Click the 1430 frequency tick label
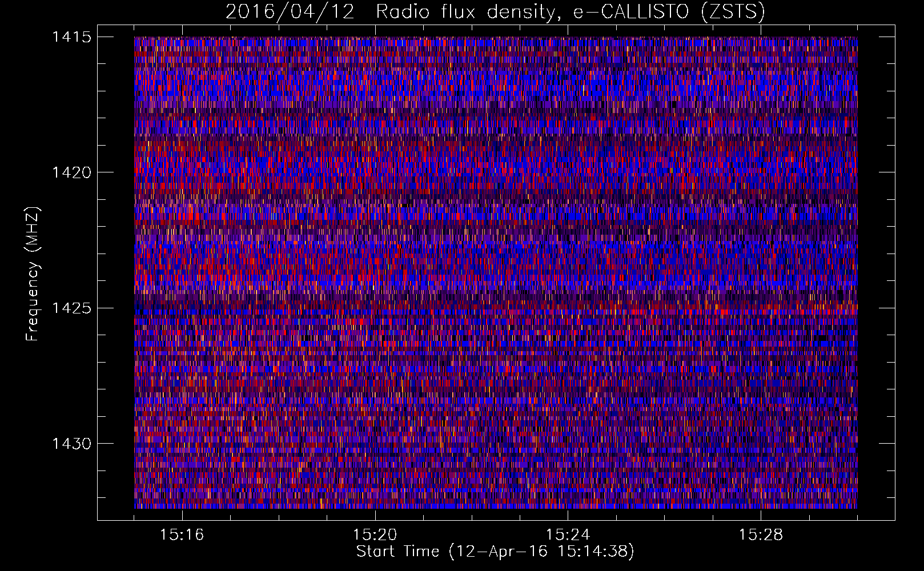This screenshot has width=924, height=571. [x=71, y=444]
